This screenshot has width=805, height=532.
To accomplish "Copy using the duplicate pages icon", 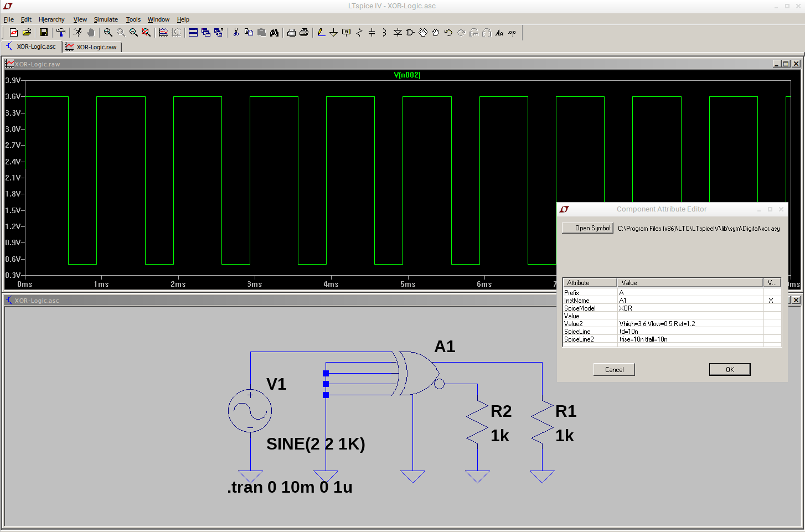I will 249,33.
